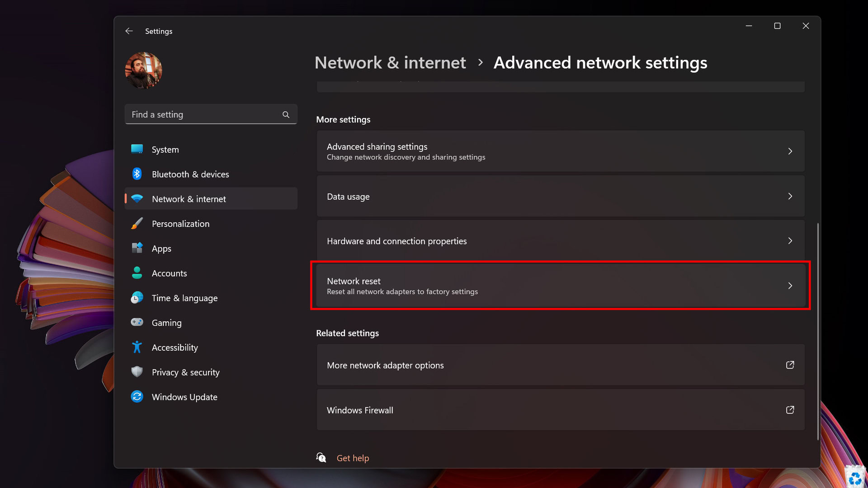This screenshot has width=868, height=488.
Task: Click the Windows Update sync icon
Action: [x=137, y=397]
